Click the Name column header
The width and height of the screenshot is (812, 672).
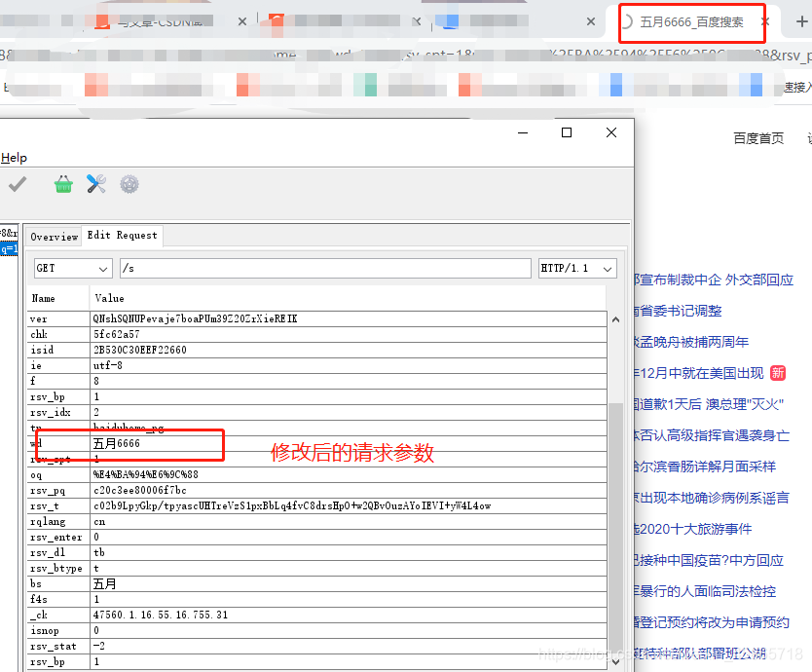pos(58,298)
